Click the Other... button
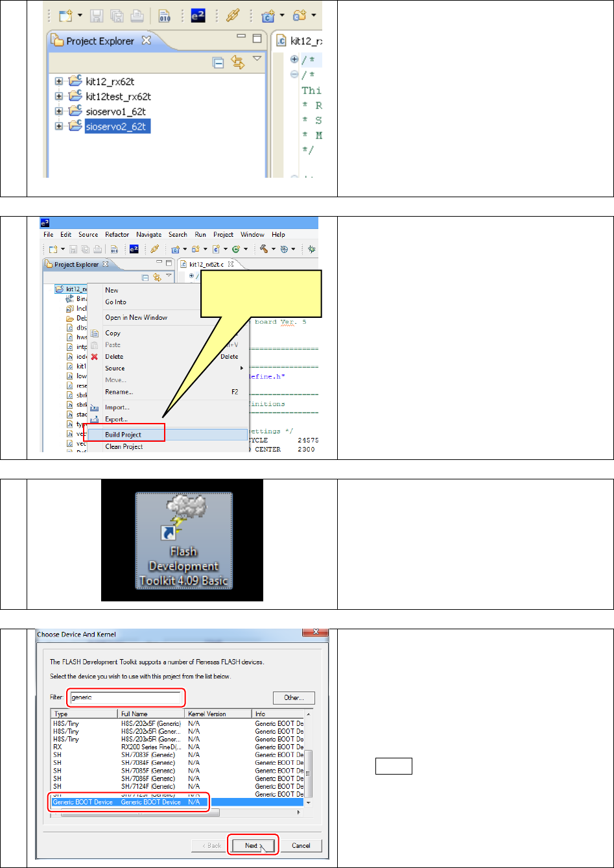Image resolution: width=614 pixels, height=868 pixels. pyautogui.click(x=294, y=698)
